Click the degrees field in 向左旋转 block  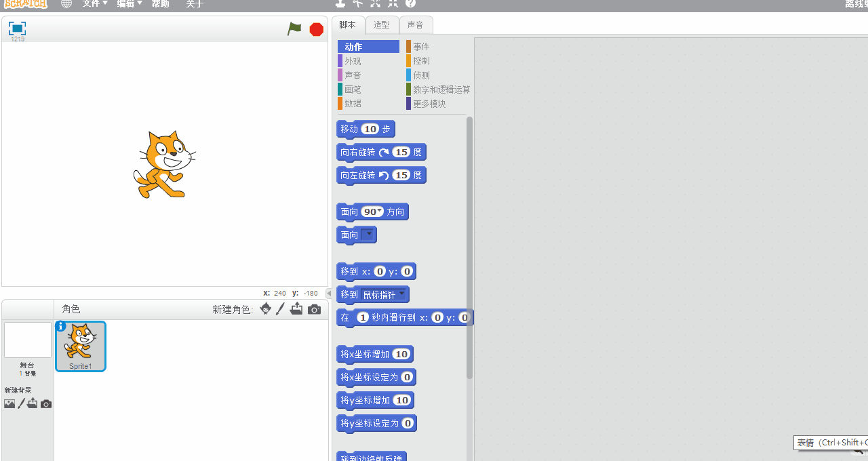[x=402, y=175]
